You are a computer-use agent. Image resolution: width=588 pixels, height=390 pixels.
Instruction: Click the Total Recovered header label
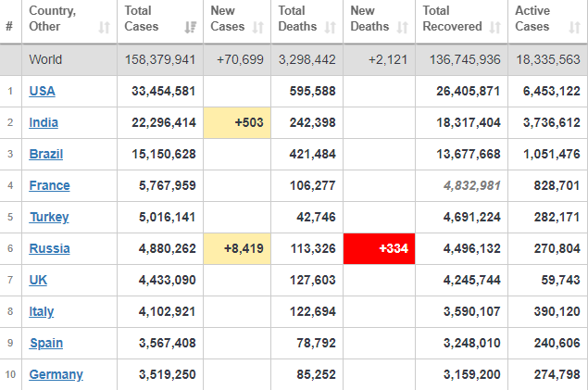pos(452,19)
